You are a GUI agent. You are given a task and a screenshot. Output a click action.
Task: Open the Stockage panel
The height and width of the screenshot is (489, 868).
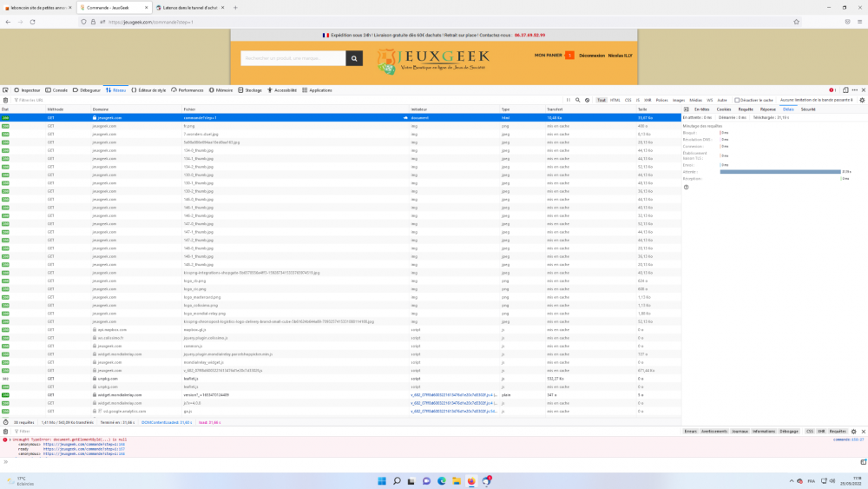(x=250, y=90)
